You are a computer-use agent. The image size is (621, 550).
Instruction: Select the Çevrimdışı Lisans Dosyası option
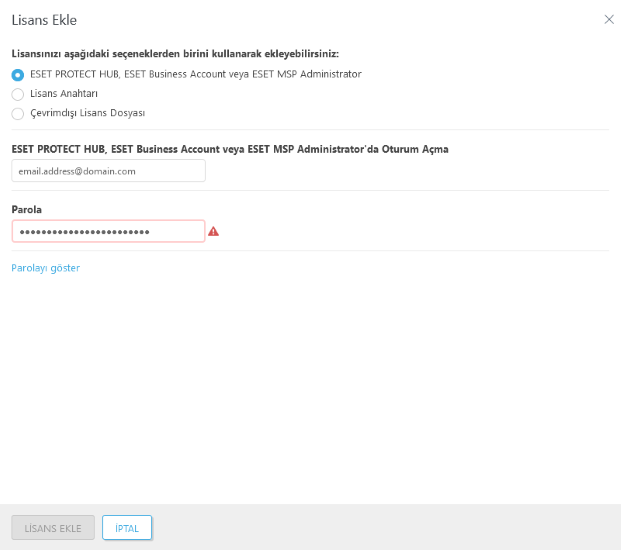(x=18, y=113)
